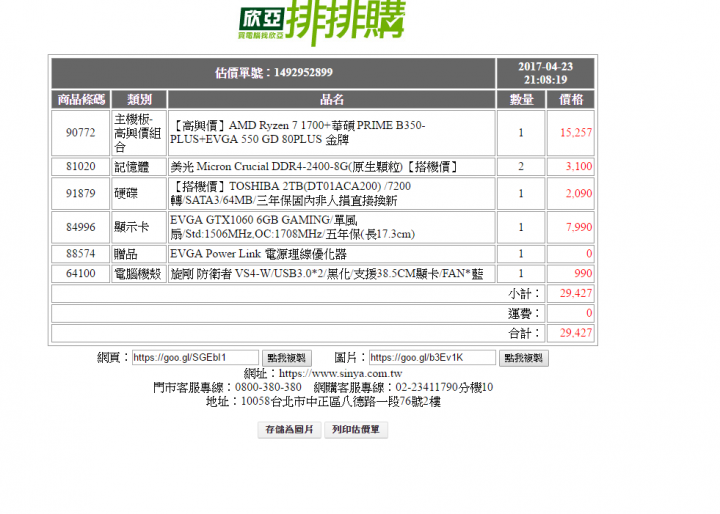Click the 存儲為圖片 button

pos(289,429)
